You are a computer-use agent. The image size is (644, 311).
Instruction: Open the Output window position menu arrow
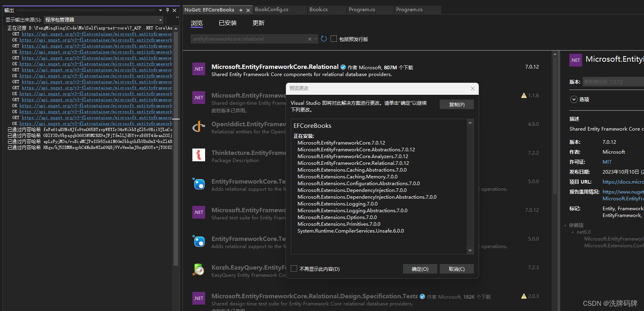pos(161,10)
